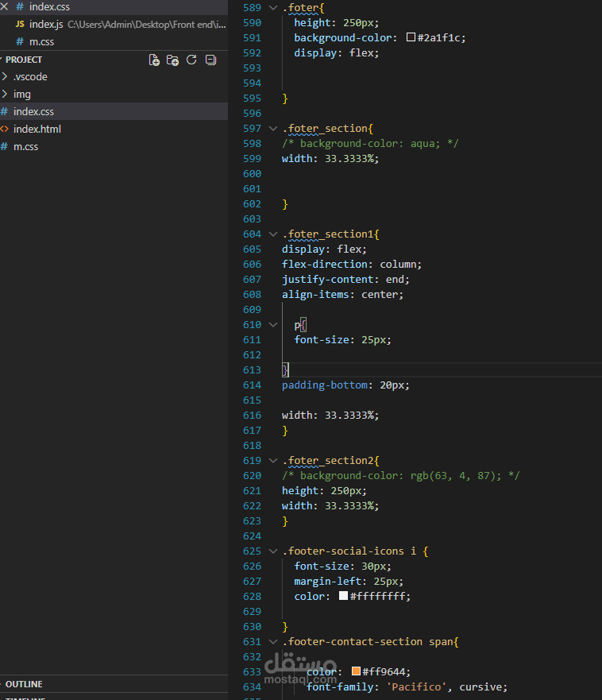Open m.css in the project tree
The width and height of the screenshot is (602, 700).
point(114,146)
